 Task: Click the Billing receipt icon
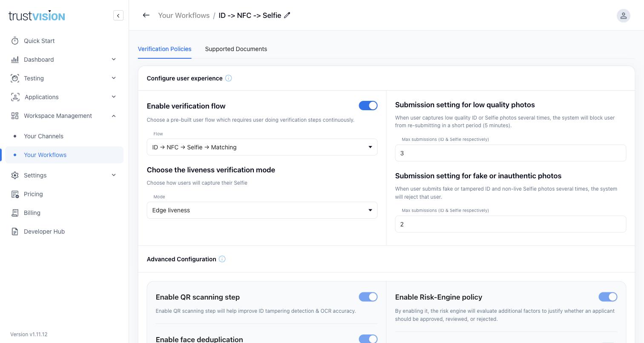(15, 213)
